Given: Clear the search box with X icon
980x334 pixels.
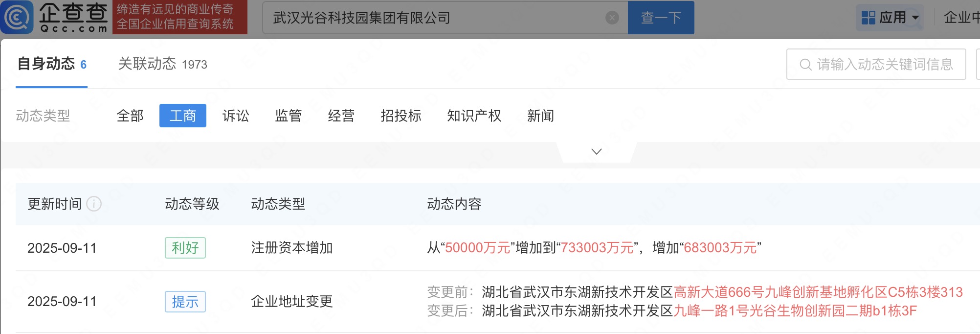Looking at the screenshot, I should pyautogui.click(x=612, y=18).
